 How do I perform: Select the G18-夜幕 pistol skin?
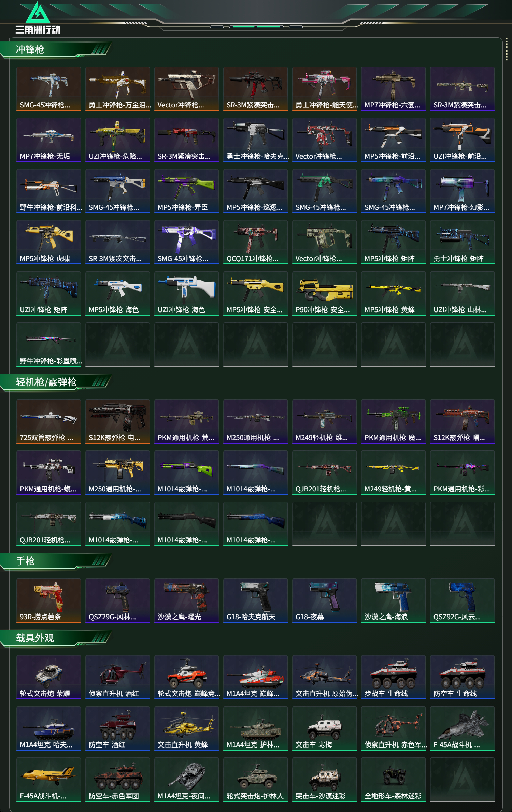coord(324,600)
